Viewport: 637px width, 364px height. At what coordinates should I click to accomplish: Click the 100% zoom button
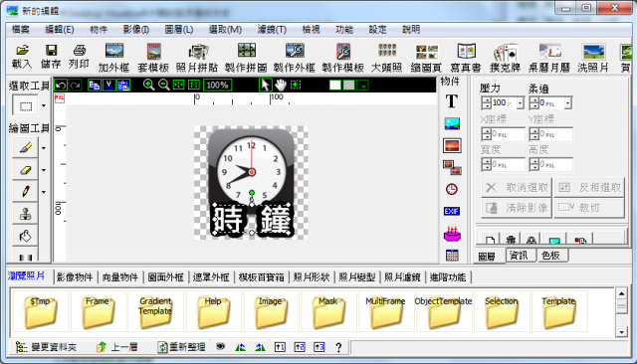tap(217, 85)
